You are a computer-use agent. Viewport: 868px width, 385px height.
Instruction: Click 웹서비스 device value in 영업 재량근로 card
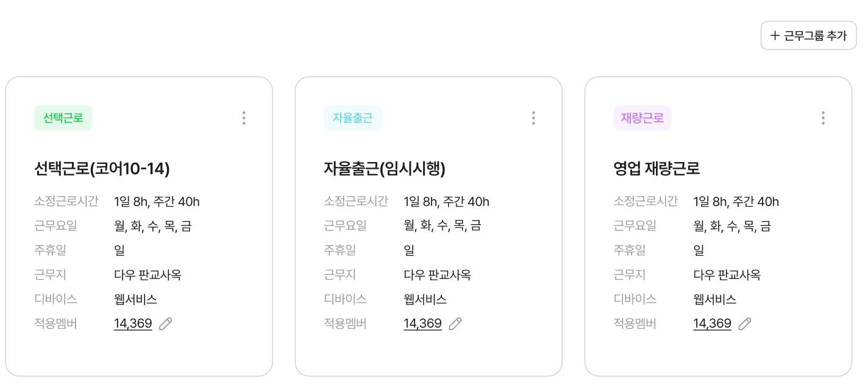pos(715,299)
